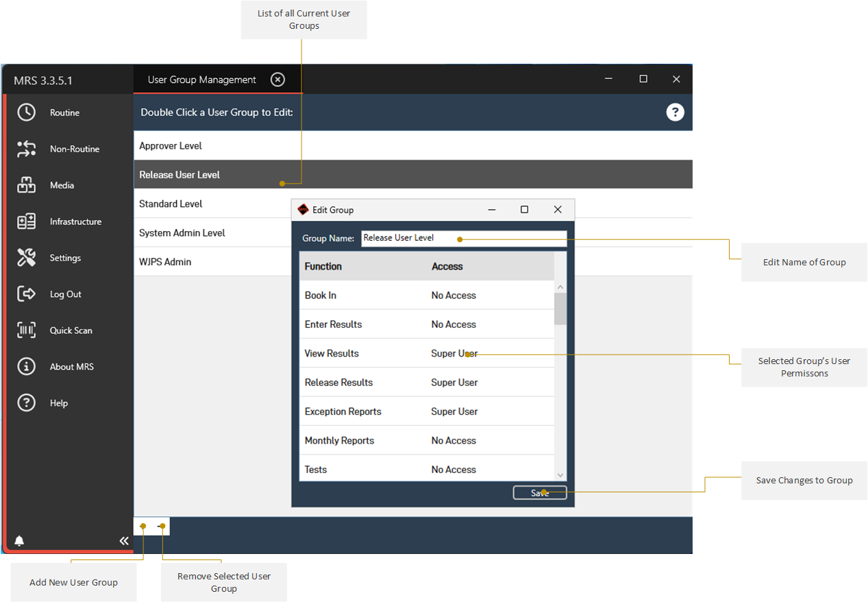868x602 pixels.
Task: Click help button in User Group header
Action: click(x=675, y=112)
